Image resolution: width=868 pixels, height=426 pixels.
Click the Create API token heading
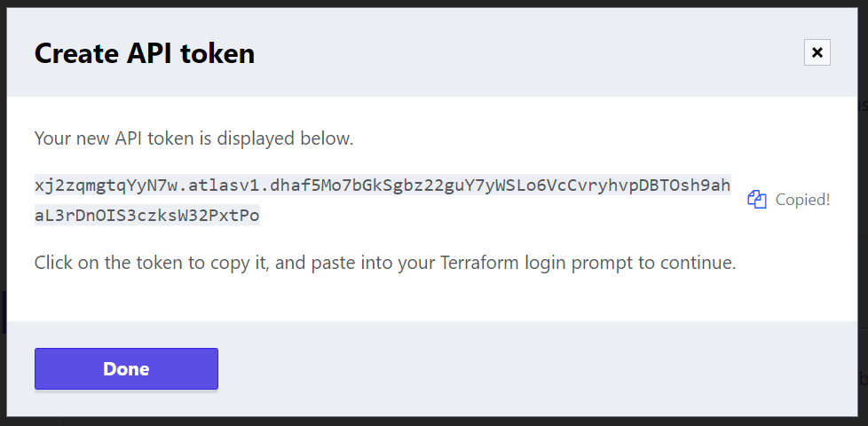pos(145,53)
